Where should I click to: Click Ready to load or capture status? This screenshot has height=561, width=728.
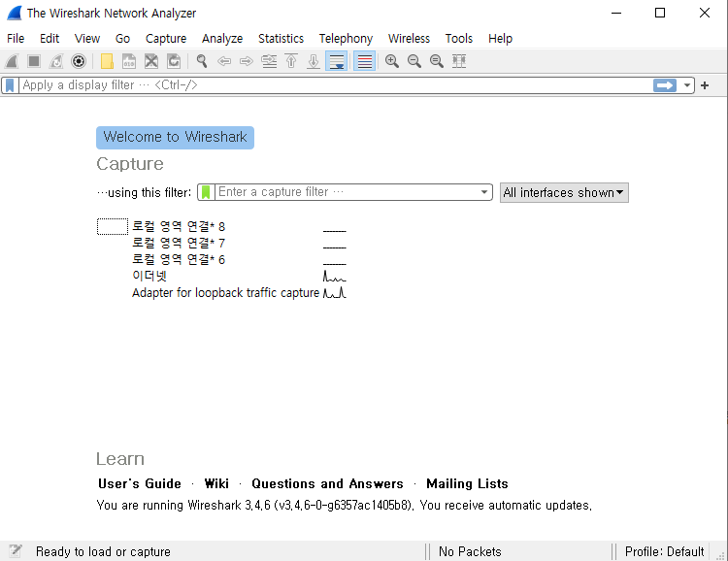pos(103,551)
